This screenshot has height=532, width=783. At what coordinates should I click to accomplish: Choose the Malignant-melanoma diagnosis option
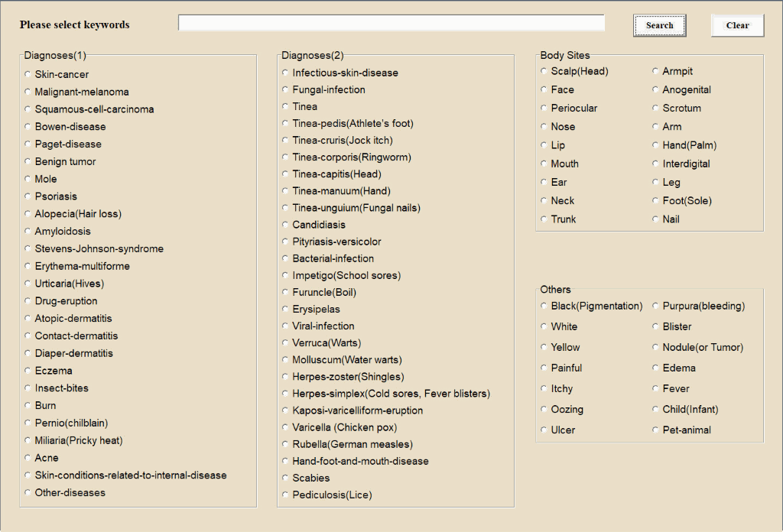pos(28,92)
